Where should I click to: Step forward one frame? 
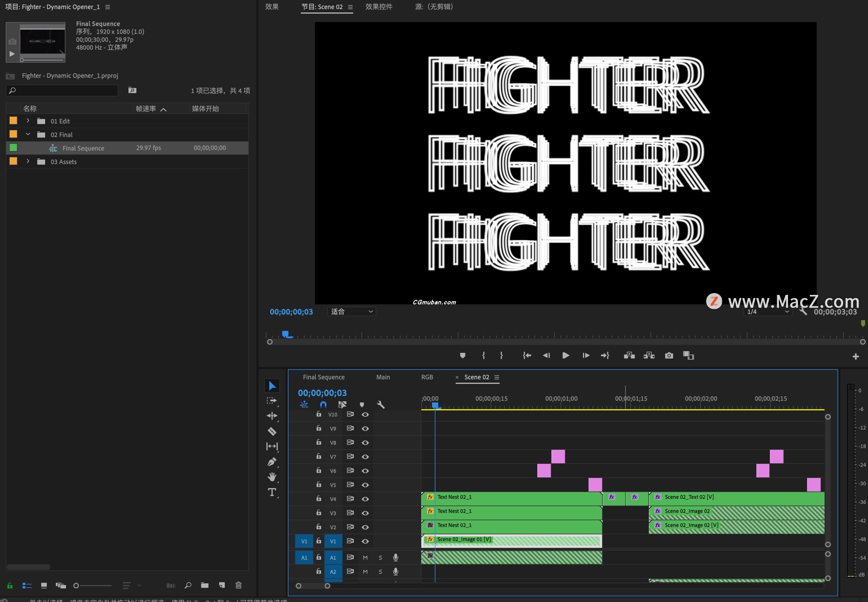pyautogui.click(x=586, y=356)
